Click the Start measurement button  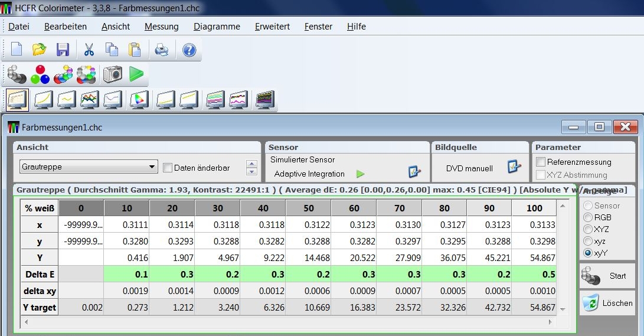(607, 276)
